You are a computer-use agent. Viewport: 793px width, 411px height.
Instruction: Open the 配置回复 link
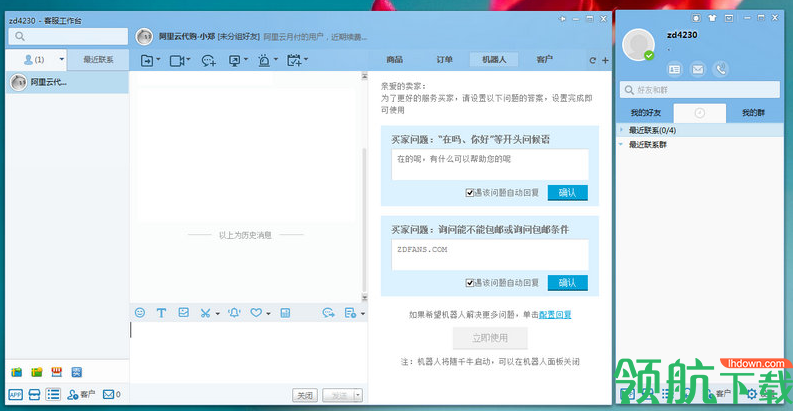click(x=555, y=315)
